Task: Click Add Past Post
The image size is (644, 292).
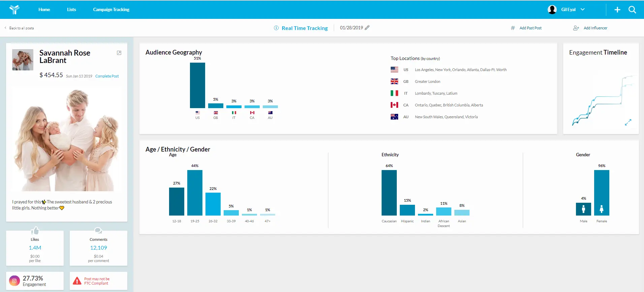Action: pos(530,28)
